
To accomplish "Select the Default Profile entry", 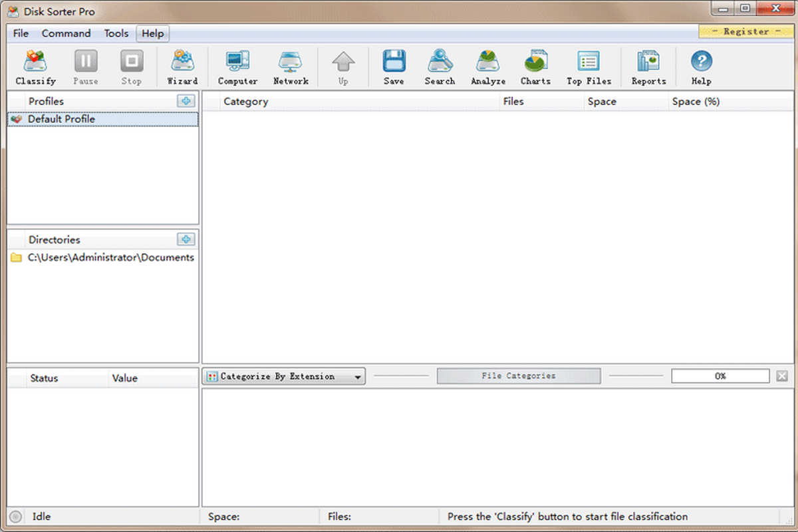I will click(x=61, y=118).
